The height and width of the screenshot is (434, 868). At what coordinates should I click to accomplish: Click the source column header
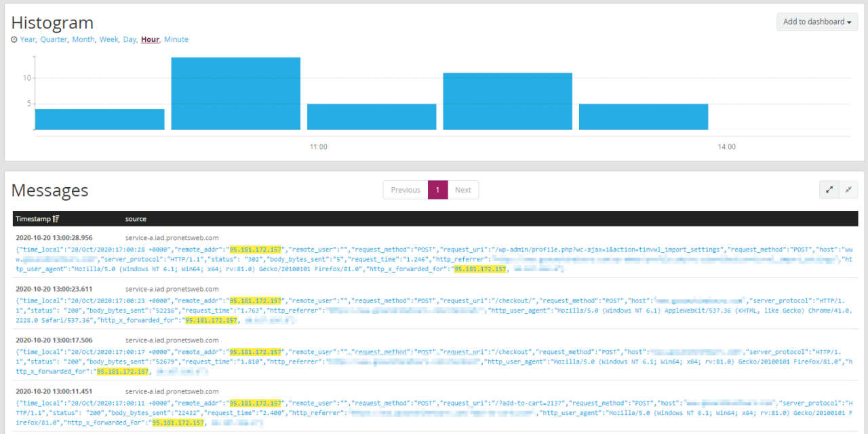[x=136, y=219]
